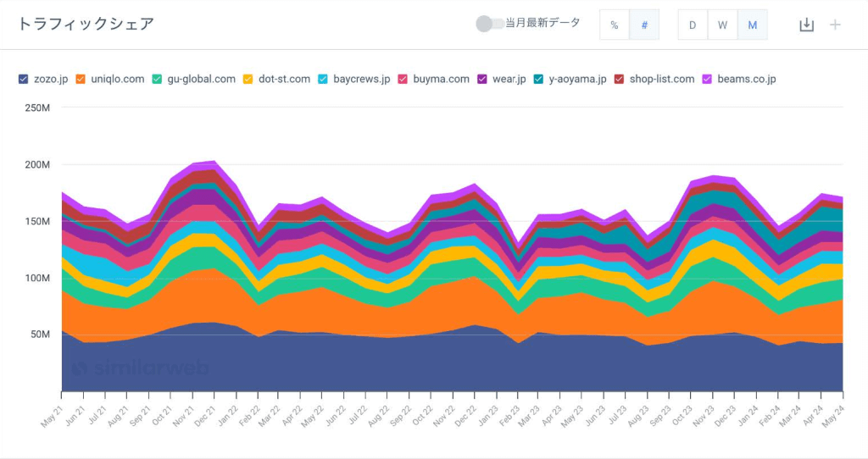Toggle dot-st.com series checkbox

pos(248,79)
